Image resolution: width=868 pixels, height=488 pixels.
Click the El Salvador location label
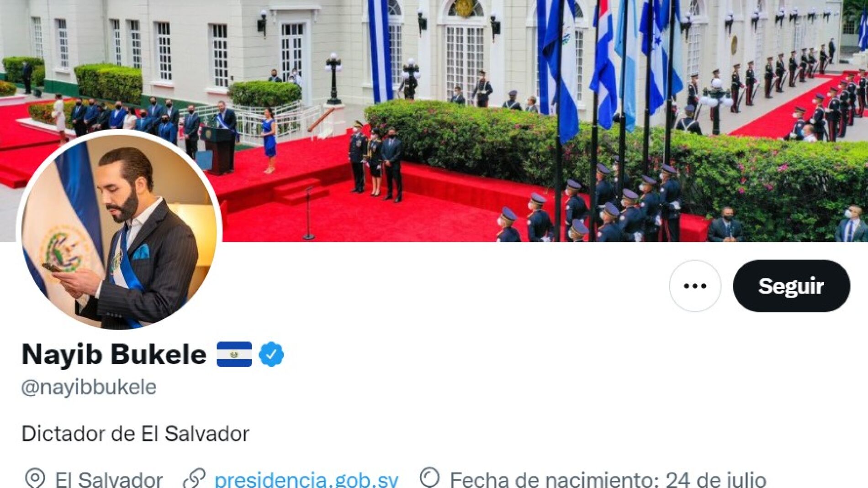[109, 479]
